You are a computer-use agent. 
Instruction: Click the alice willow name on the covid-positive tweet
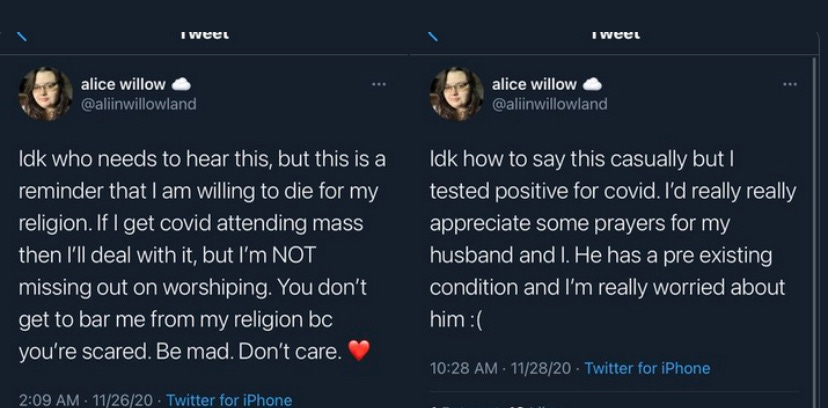(534, 84)
